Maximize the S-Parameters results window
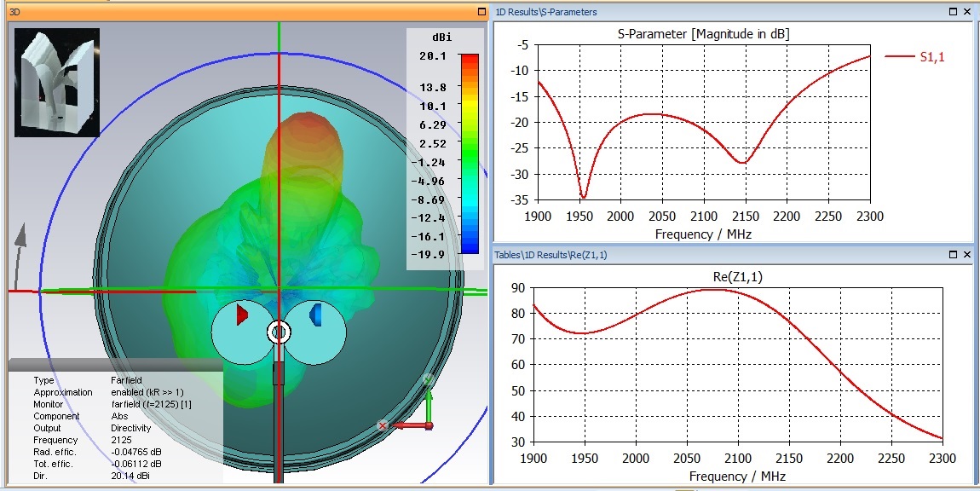The width and height of the screenshot is (980, 491). click(x=952, y=12)
